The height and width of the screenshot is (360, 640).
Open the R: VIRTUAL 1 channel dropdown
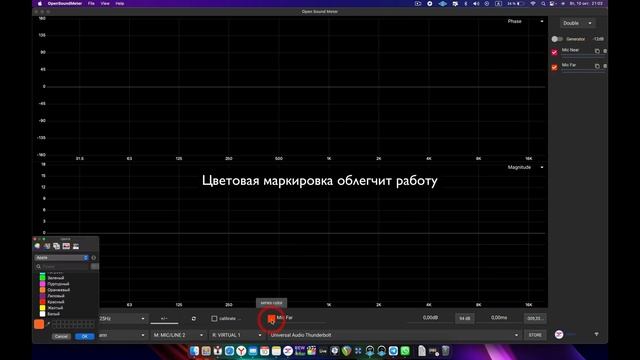coord(236,335)
